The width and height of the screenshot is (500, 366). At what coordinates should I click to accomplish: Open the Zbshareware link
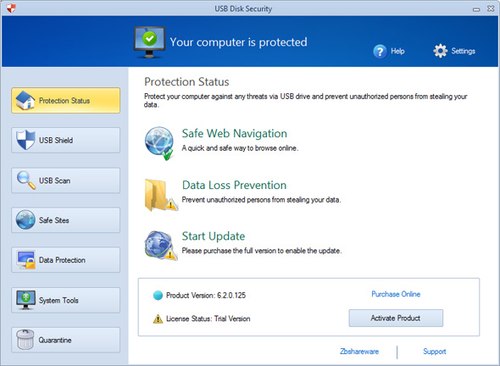tap(359, 351)
